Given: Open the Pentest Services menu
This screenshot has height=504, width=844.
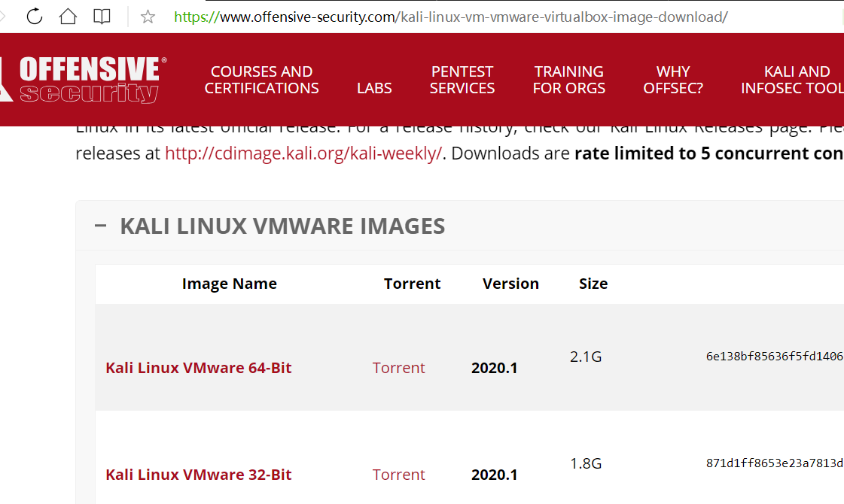Looking at the screenshot, I should coord(462,80).
